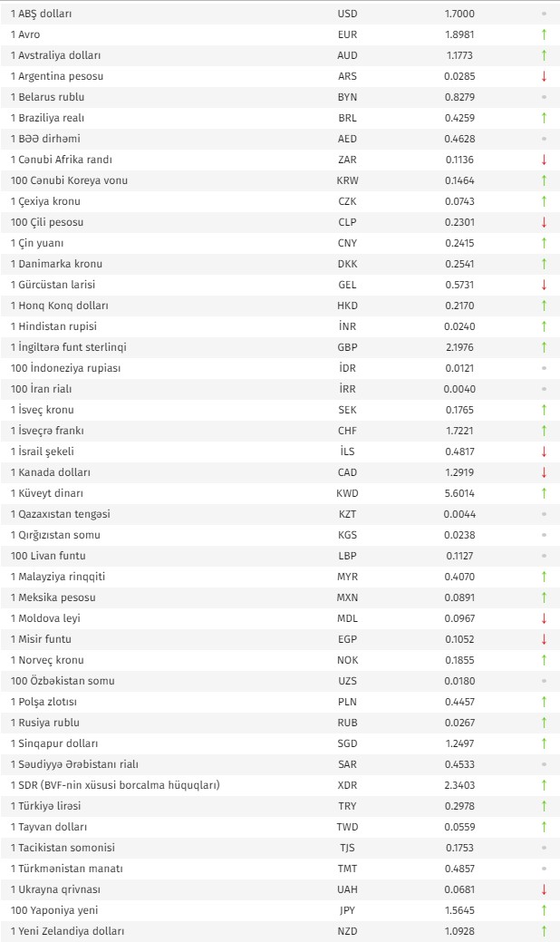
Task: Click the green up arrow for KWD
Action: [544, 493]
